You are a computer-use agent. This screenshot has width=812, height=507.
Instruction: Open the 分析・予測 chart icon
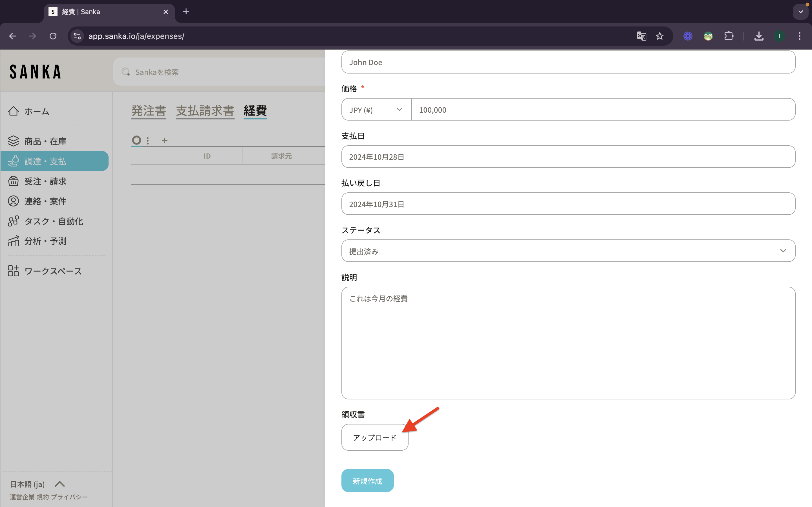[14, 241]
